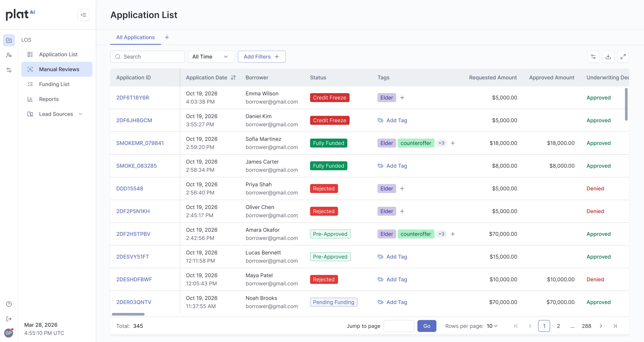Screen dimensions: 644x342
Task: Sort by Application Date
Action: tap(233, 77)
